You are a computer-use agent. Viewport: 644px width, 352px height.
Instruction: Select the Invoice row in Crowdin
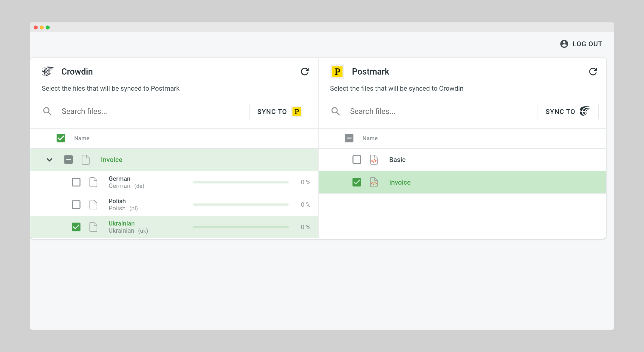tap(174, 160)
